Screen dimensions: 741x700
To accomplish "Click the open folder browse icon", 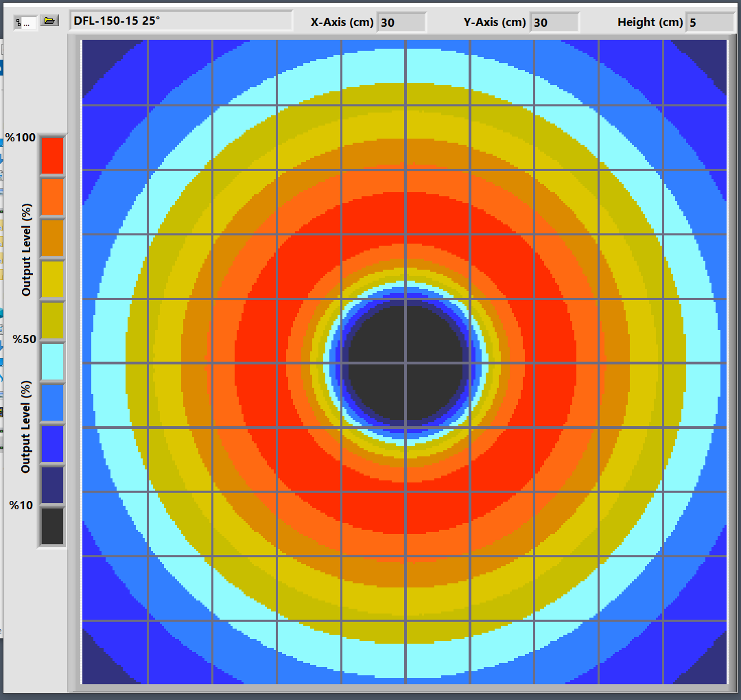I will (49, 21).
